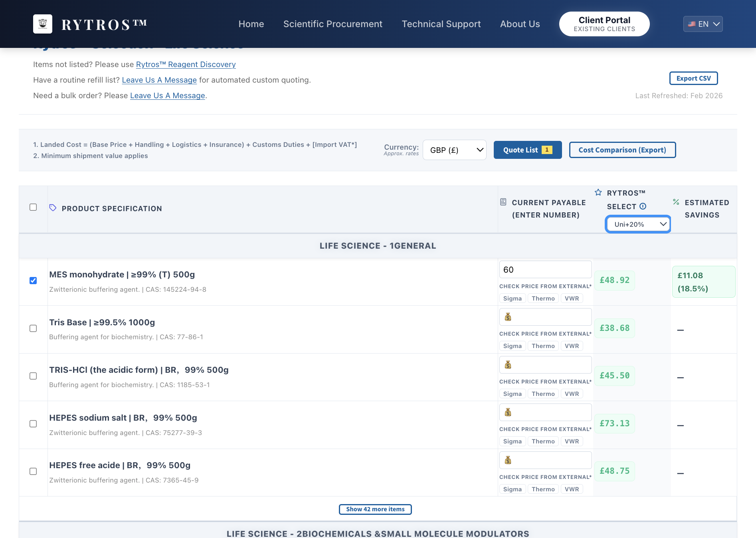Click the US flag language icon
756x538 pixels.
coord(692,24)
